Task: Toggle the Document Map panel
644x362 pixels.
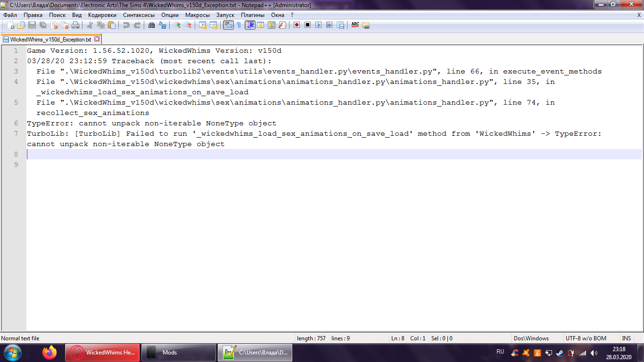Action: (272, 25)
